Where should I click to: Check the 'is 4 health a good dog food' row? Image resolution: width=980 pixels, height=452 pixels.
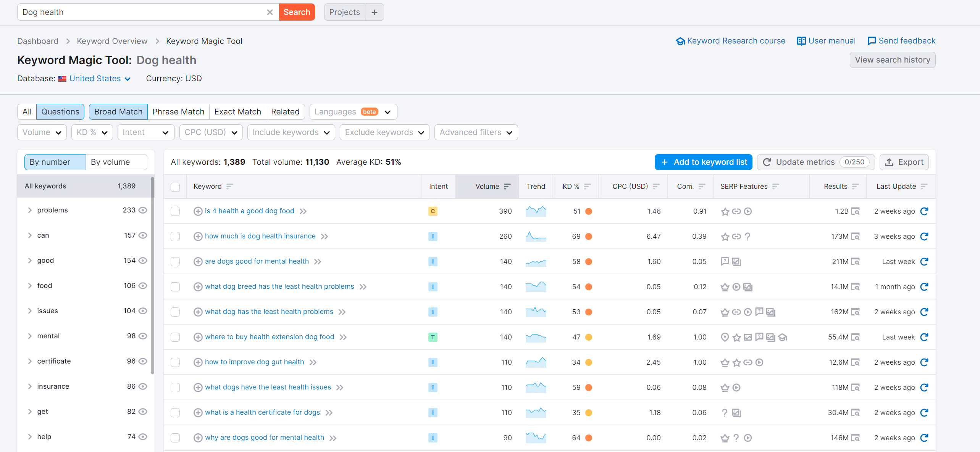coord(175,211)
